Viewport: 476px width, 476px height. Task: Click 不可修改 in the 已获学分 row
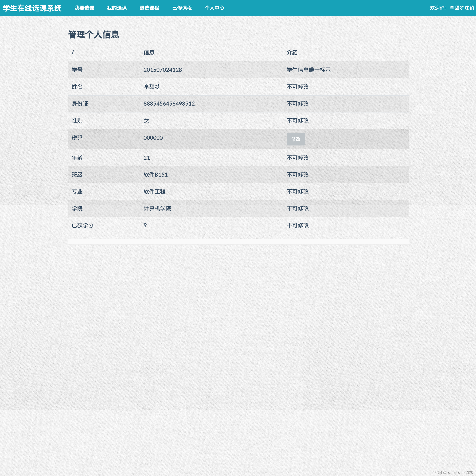coord(298,225)
